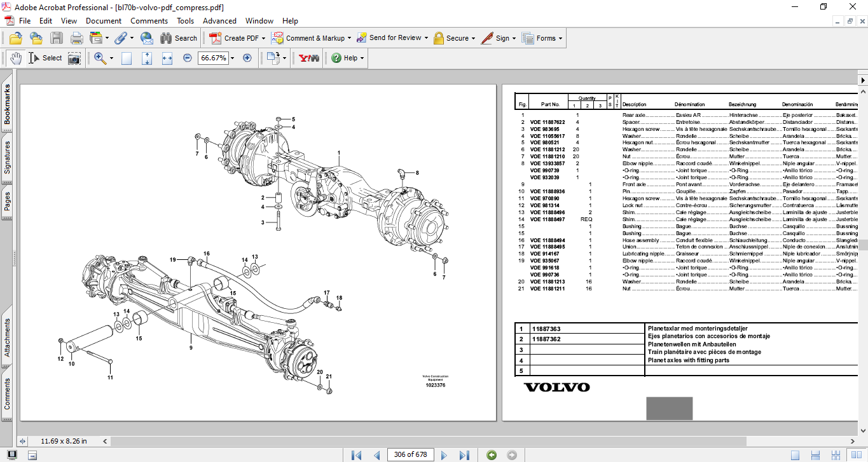Open the zoom percentage dropdown

point(232,58)
